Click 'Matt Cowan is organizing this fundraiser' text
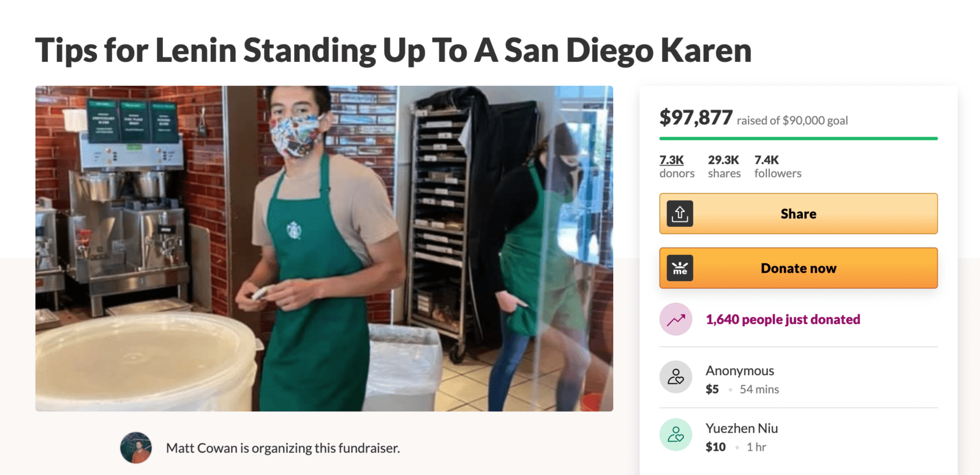This screenshot has width=980, height=475. pyautogui.click(x=283, y=448)
